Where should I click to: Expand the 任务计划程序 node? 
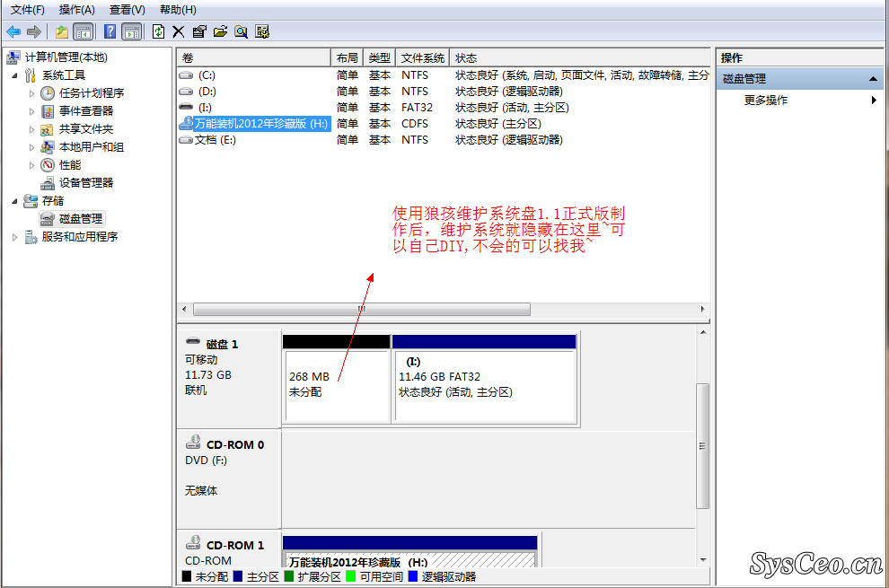click(31, 93)
